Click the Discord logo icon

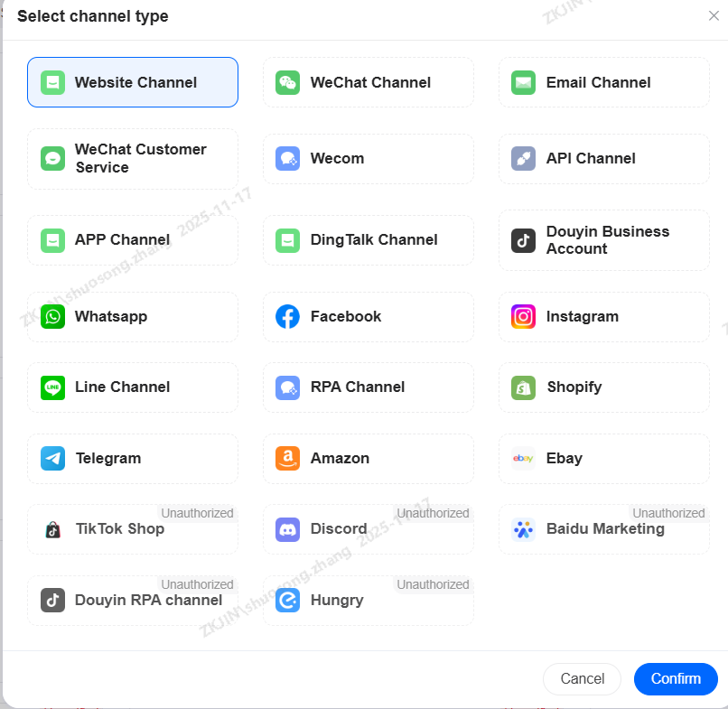(x=287, y=529)
